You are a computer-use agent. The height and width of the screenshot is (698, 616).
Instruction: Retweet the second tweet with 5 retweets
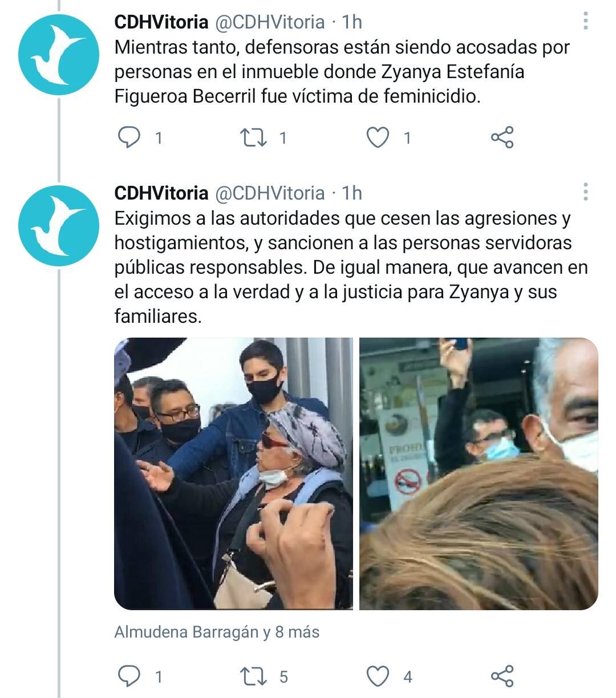point(253,676)
